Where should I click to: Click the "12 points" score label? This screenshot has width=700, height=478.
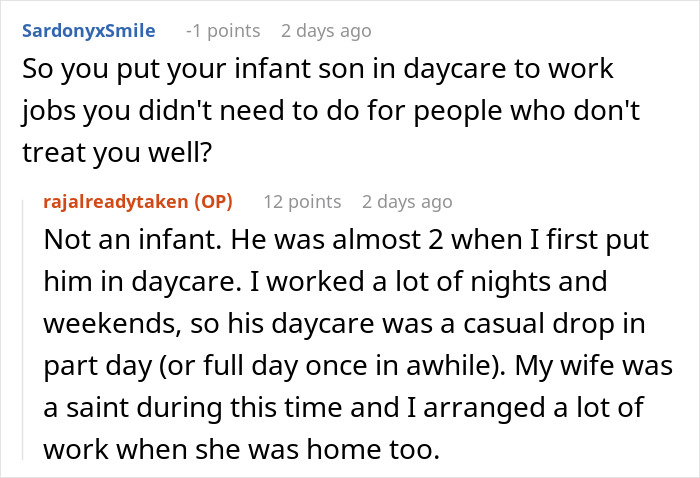302,201
